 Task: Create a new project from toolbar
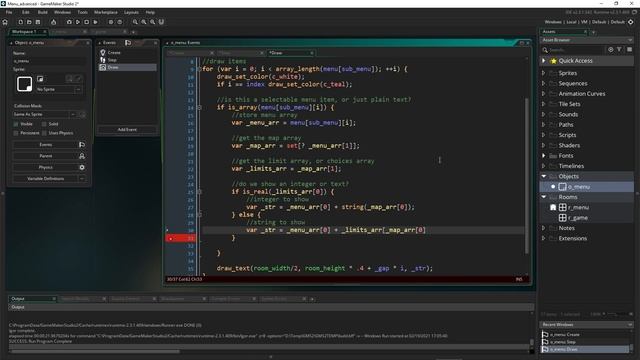click(20, 22)
